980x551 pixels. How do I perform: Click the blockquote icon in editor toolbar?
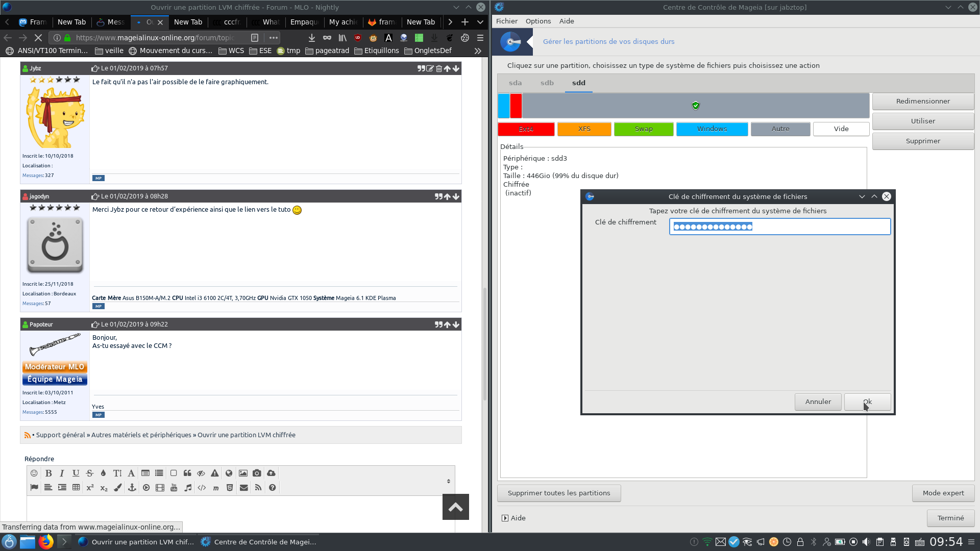(187, 473)
